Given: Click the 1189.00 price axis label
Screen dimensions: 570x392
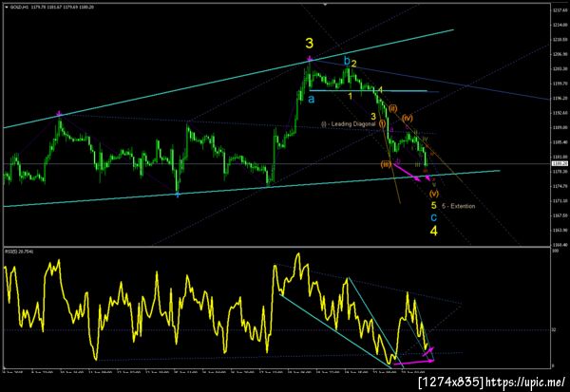Looking at the screenshot, I should pyautogui.click(x=560, y=127).
